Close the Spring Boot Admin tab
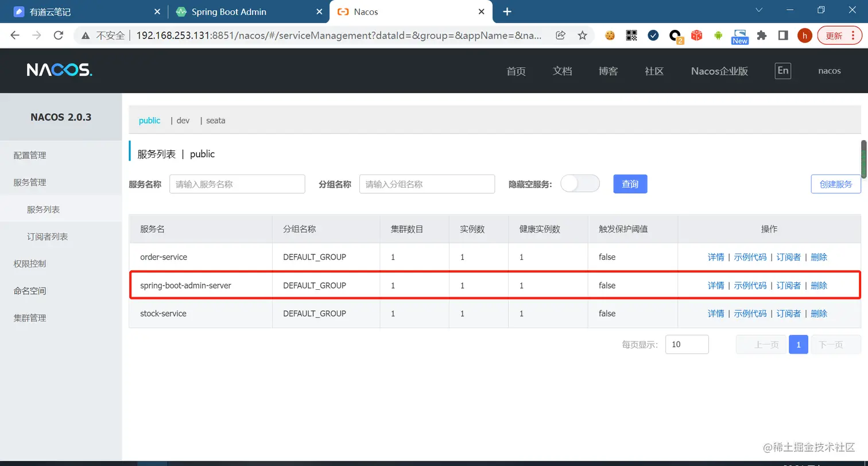The width and height of the screenshot is (868, 466). 319,11
